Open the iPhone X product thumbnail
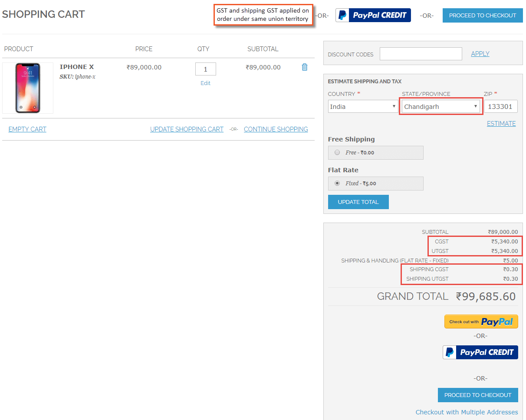This screenshot has height=420, width=526. coord(28,88)
